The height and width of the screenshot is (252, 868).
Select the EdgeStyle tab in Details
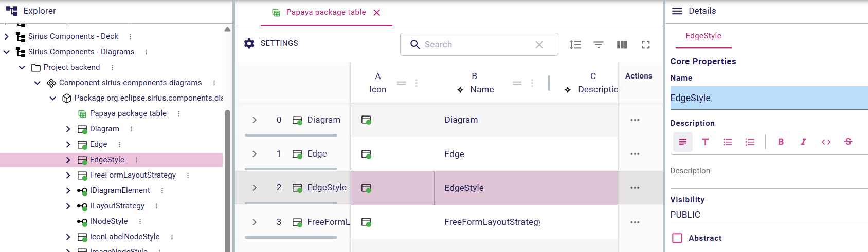pyautogui.click(x=703, y=36)
